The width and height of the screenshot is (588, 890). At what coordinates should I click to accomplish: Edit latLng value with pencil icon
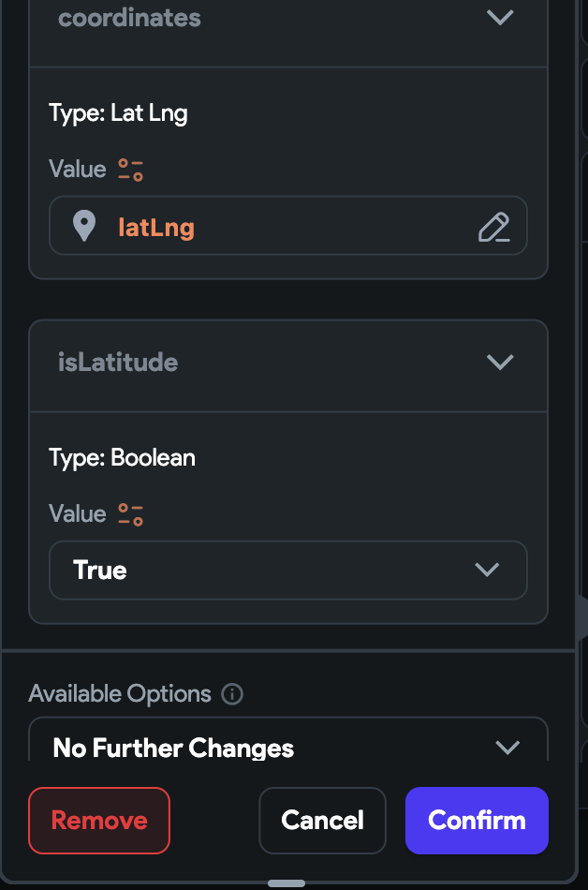point(493,227)
